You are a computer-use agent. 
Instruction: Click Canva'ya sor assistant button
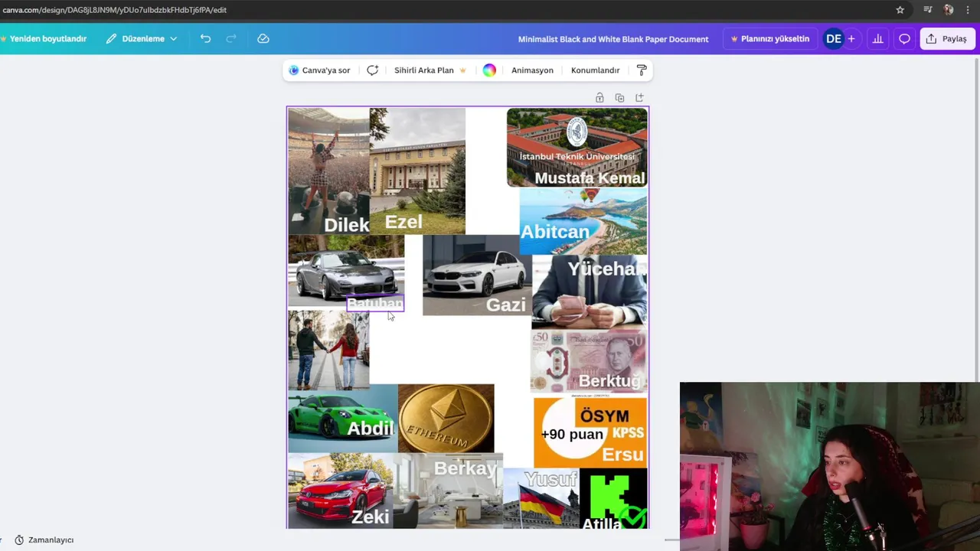pyautogui.click(x=319, y=70)
